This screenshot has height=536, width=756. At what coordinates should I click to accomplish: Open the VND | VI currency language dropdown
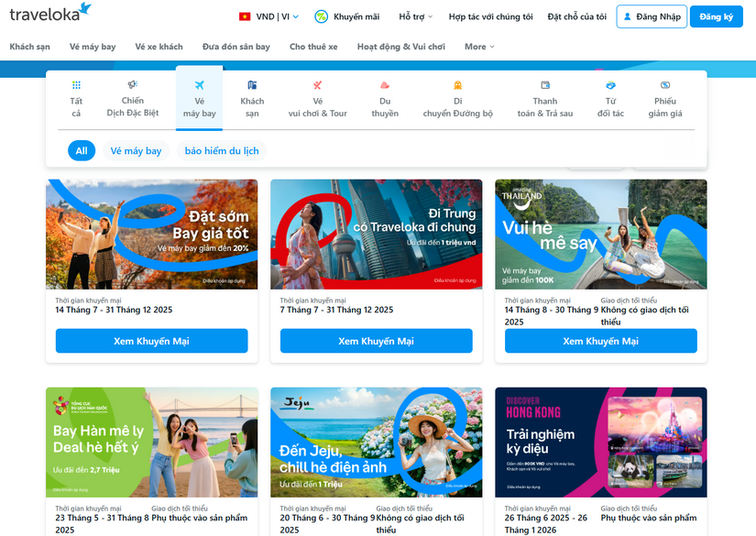[x=268, y=16]
